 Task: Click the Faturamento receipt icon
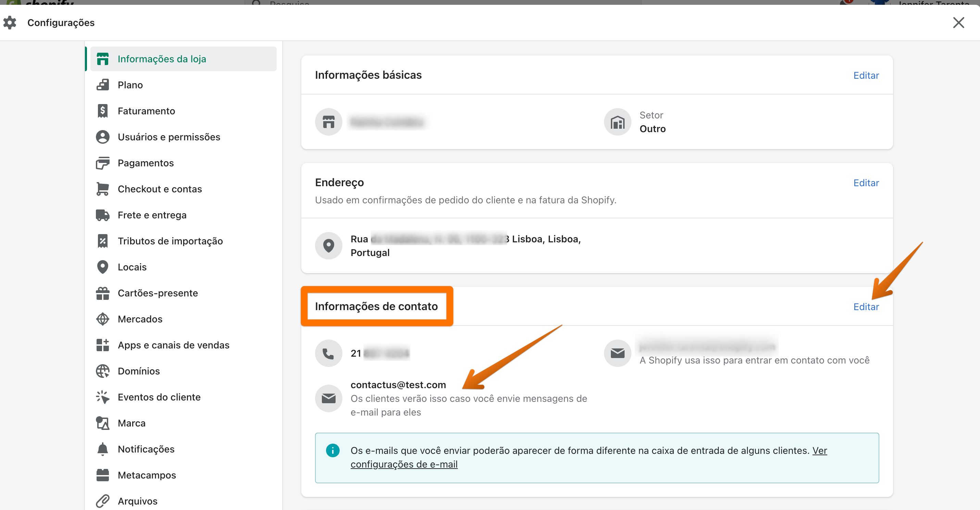[x=102, y=111]
